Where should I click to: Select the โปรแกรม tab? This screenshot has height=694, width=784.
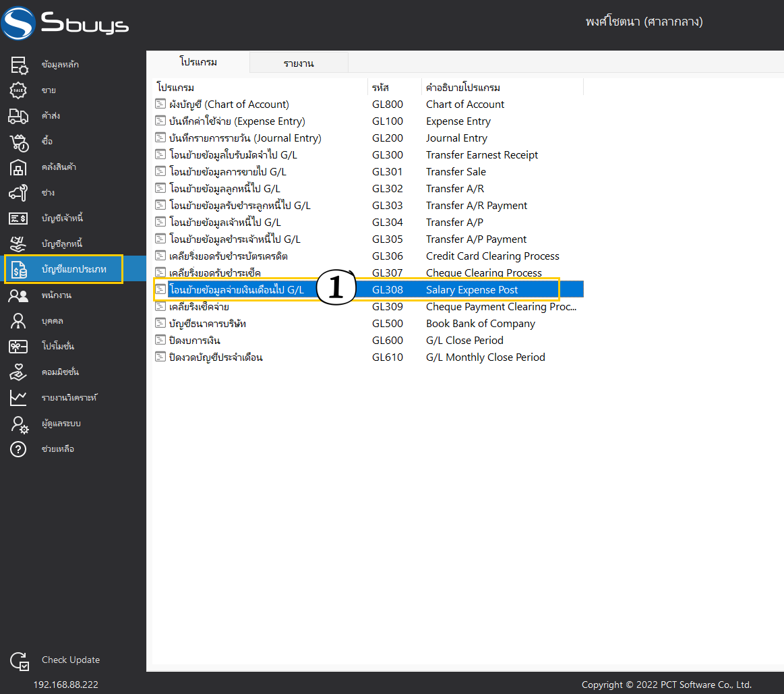(x=198, y=62)
